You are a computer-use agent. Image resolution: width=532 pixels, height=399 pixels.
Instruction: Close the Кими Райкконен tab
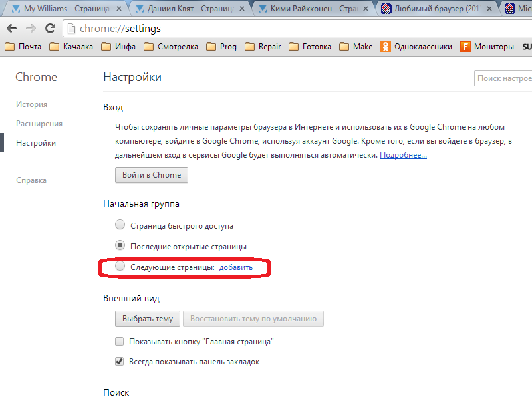(365, 9)
